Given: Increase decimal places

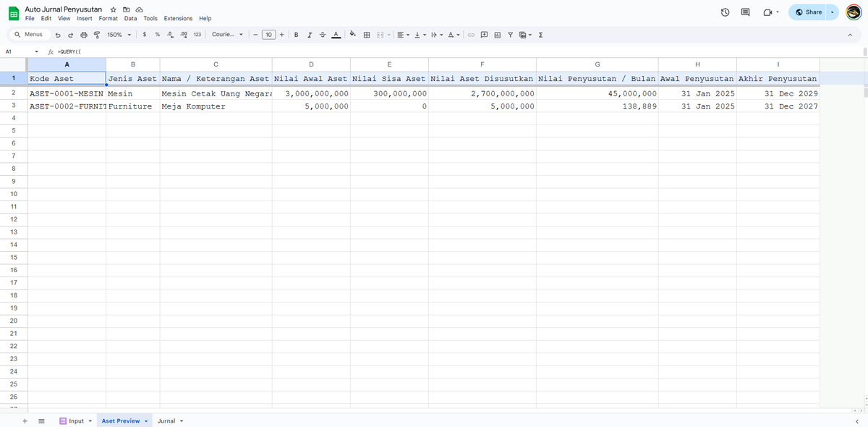Looking at the screenshot, I should [183, 34].
